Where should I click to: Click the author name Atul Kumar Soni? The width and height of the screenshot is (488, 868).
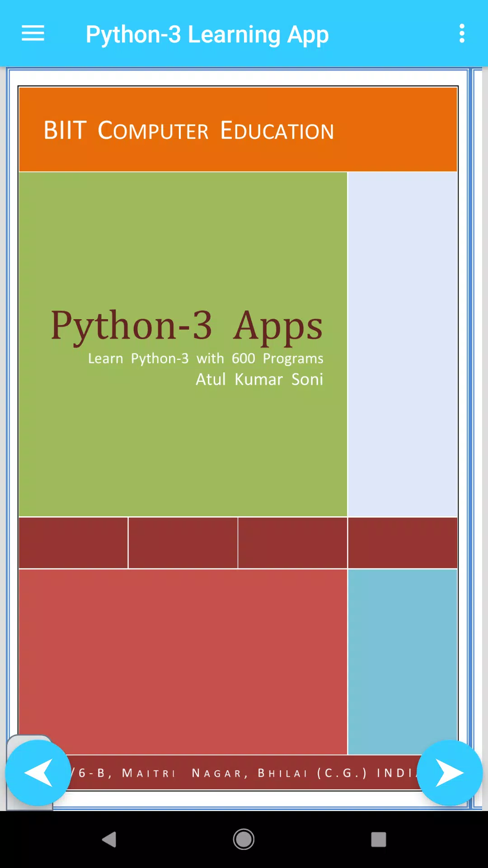[259, 379]
